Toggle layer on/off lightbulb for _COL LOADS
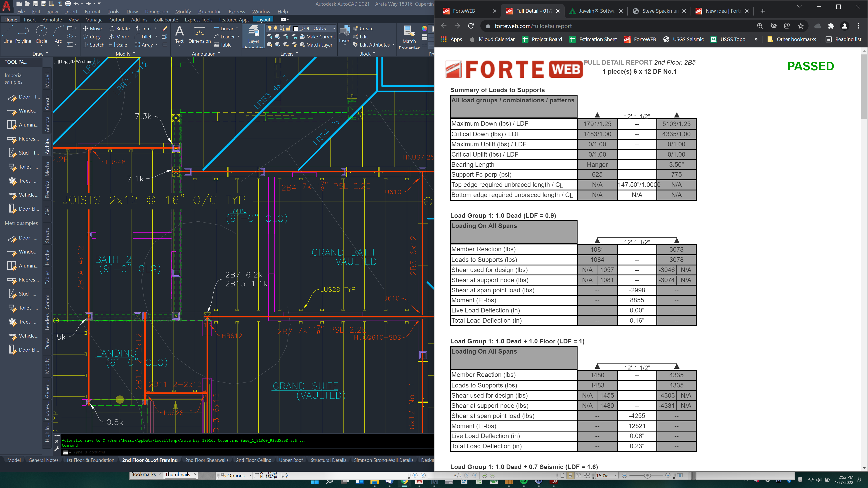This screenshot has height=488, width=868. (270, 28)
